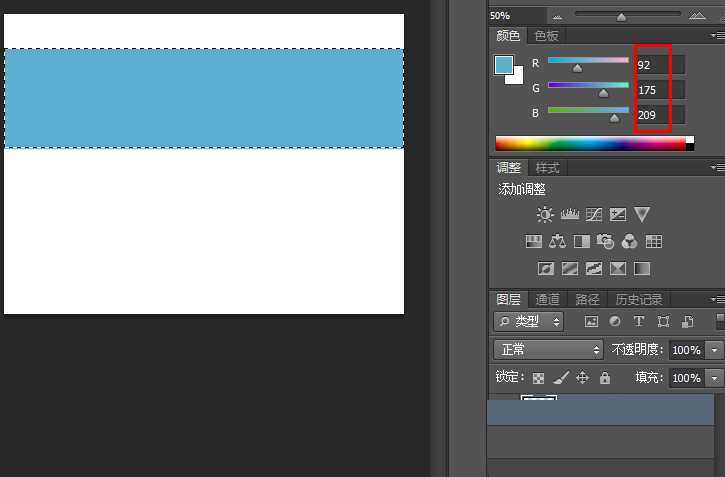Image resolution: width=725 pixels, height=477 pixels.
Task: Add a Photo Filter adjustment (camera icon)
Action: (x=605, y=241)
